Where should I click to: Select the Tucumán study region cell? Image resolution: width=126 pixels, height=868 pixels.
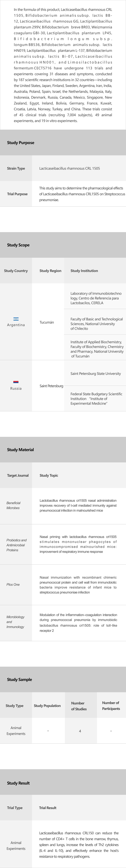pos(47,322)
